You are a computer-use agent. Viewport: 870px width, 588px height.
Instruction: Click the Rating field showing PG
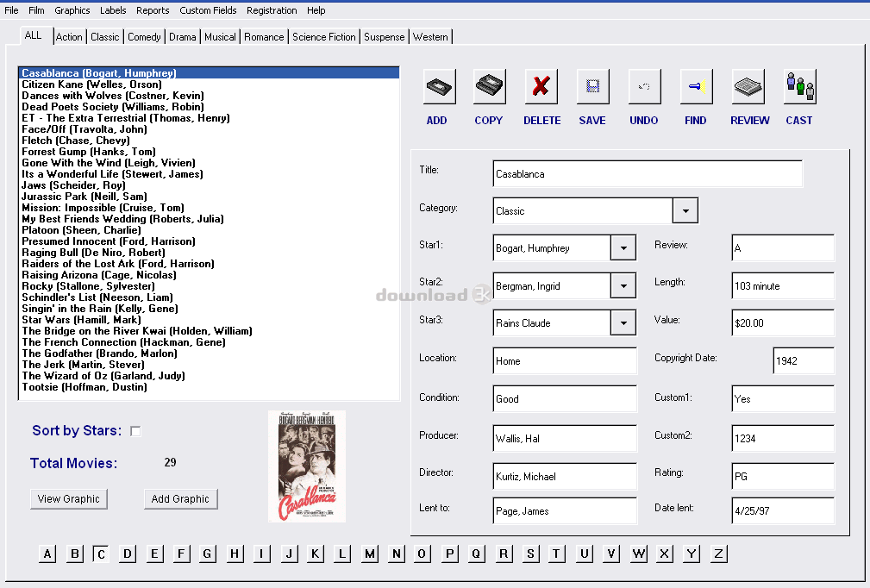[783, 477]
